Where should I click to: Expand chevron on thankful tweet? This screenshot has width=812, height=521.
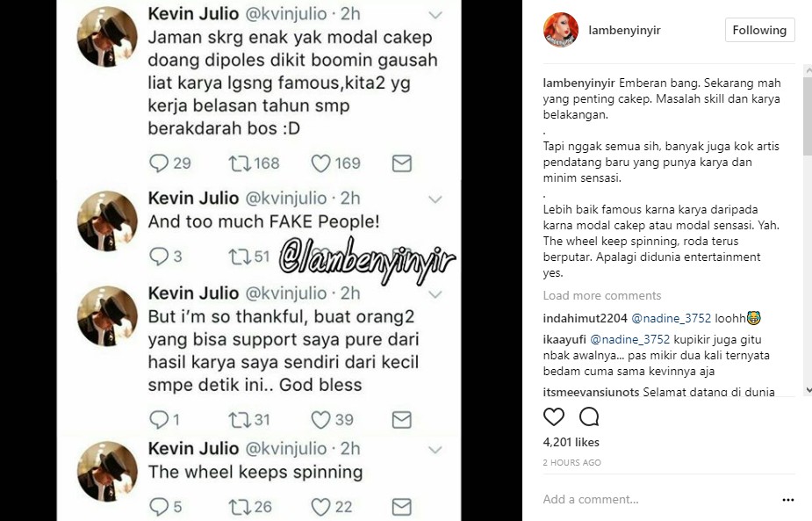point(435,294)
